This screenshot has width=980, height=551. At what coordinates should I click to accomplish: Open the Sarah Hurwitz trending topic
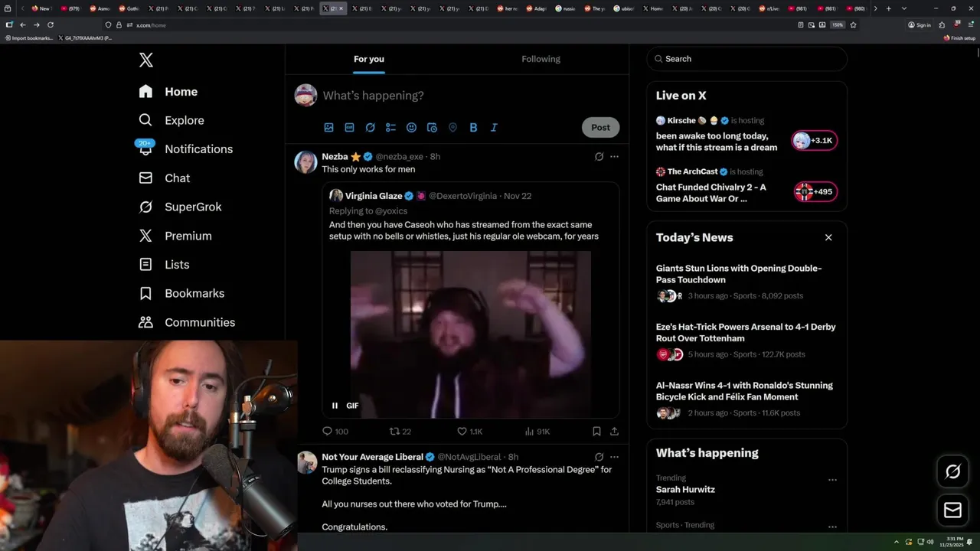[685, 490]
